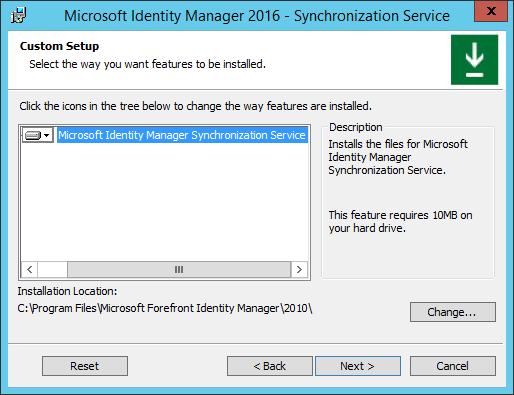
Task: Select Microsoft Identity Manager Synchronization Service tree item
Action: tap(182, 135)
